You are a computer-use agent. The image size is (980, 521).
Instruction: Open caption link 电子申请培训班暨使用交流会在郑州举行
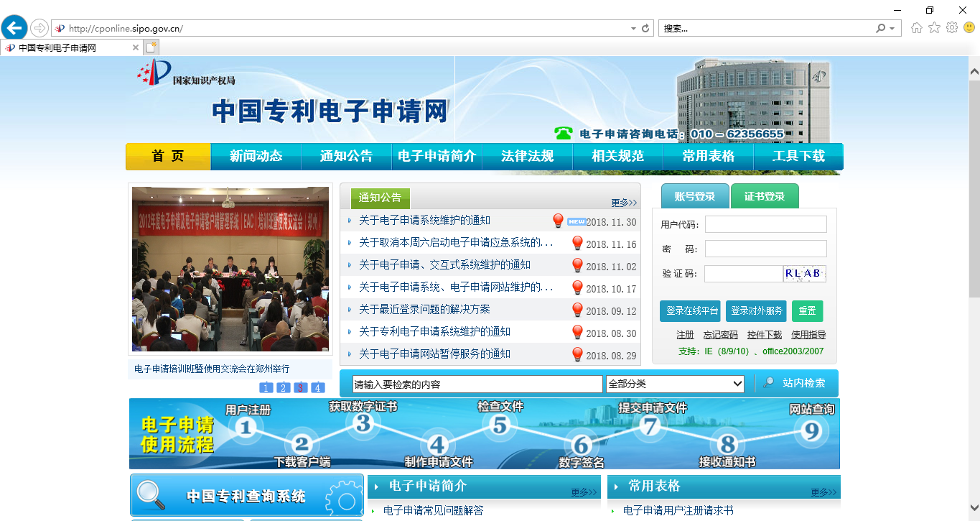click(212, 369)
